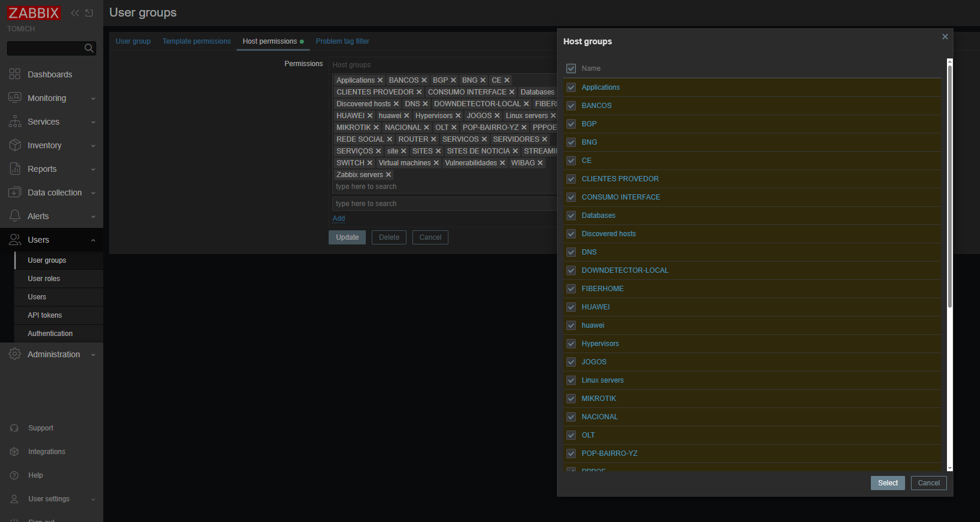Click the Services sidebar icon
980x522 pixels.
[15, 121]
